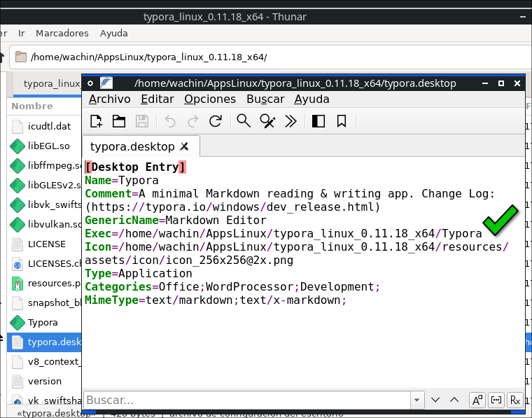This screenshot has width=532, height=418.
Task: Open the Archivo menu
Action: (110, 99)
